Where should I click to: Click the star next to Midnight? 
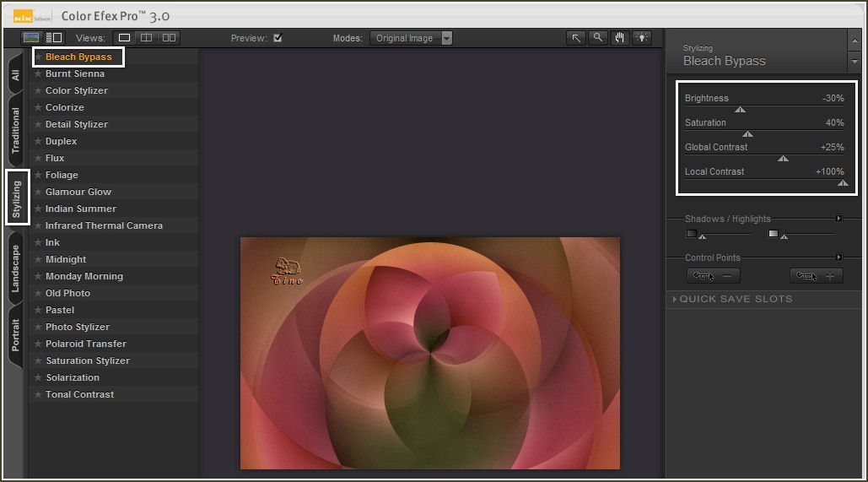[38, 259]
